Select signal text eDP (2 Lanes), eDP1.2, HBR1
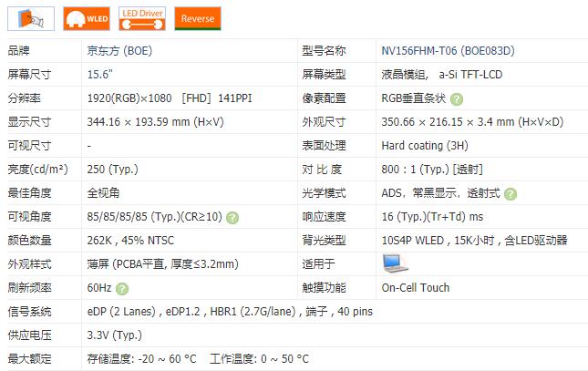This screenshot has height=371, width=588. [x=162, y=312]
